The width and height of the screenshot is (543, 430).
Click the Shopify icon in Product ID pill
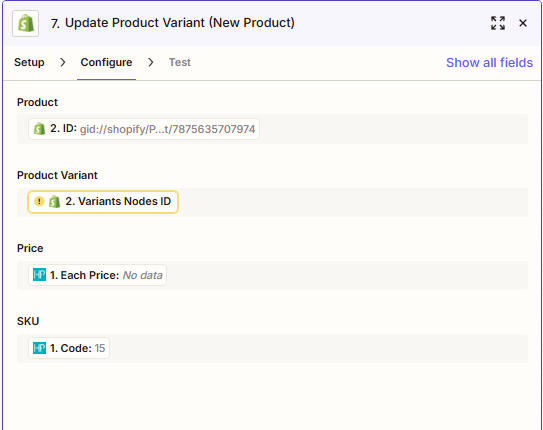(39, 129)
